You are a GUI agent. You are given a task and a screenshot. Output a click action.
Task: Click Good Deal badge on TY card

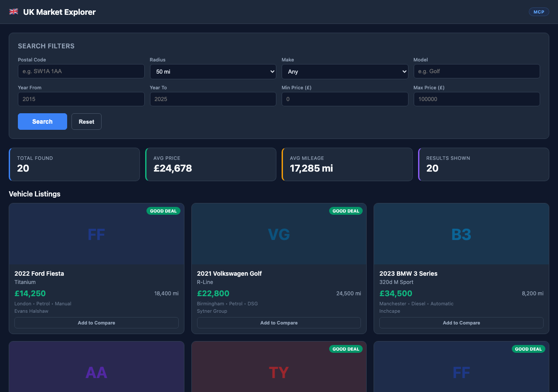tap(346, 349)
